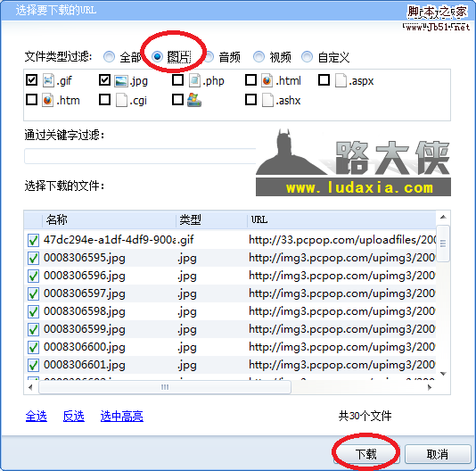Click the 取消 cancel button
The width and height of the screenshot is (476, 471).
(438, 454)
